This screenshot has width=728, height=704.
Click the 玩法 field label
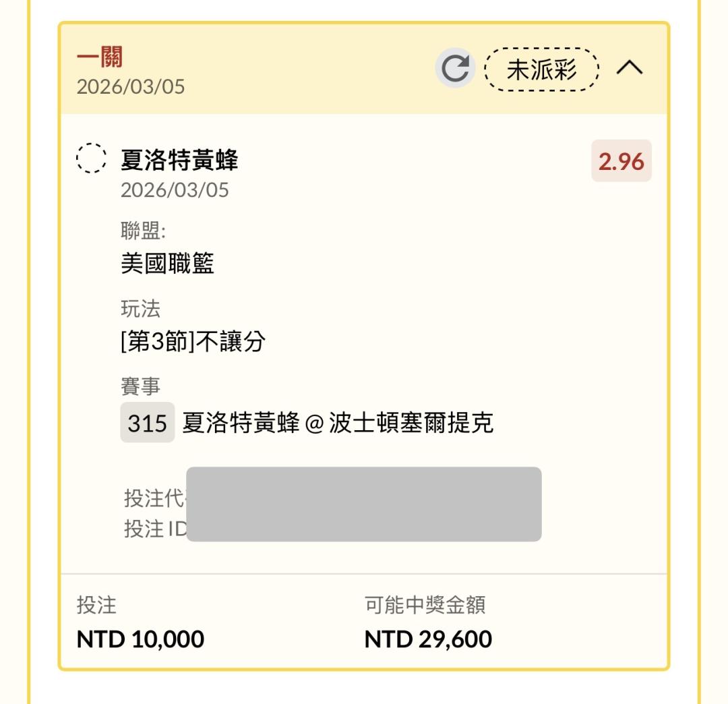(140, 310)
